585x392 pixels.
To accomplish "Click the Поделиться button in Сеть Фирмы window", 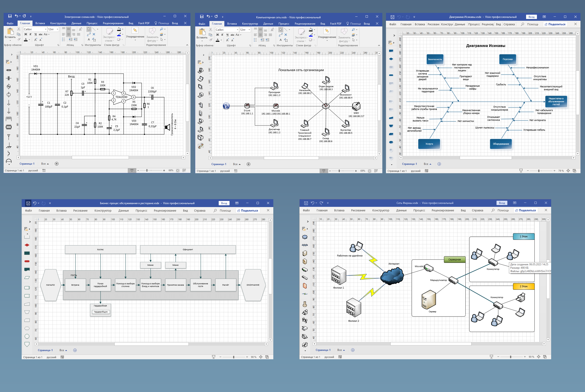I will point(525,210).
